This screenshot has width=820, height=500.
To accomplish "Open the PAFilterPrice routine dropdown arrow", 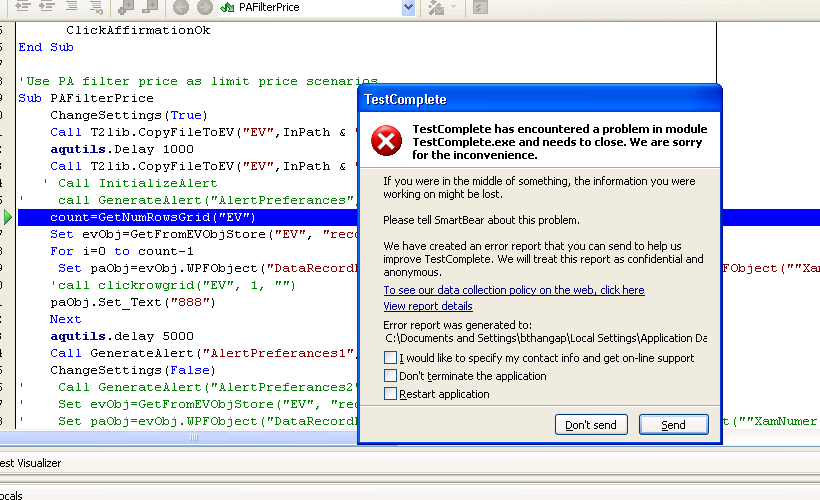I will pos(408,7).
